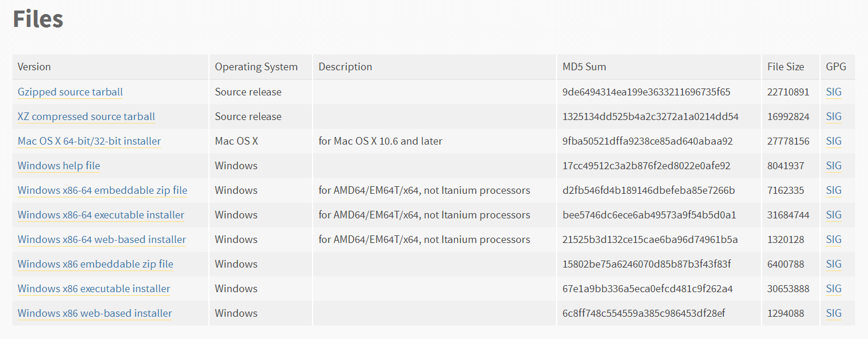Open Windows x86-64 web-based installer link

click(102, 239)
